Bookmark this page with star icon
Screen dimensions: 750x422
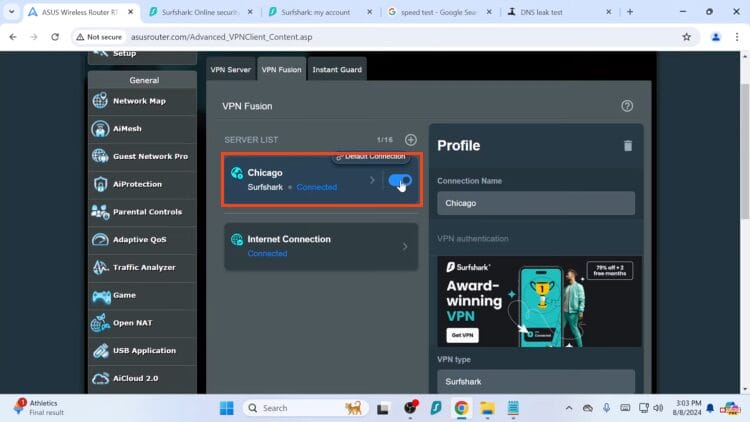pos(686,37)
